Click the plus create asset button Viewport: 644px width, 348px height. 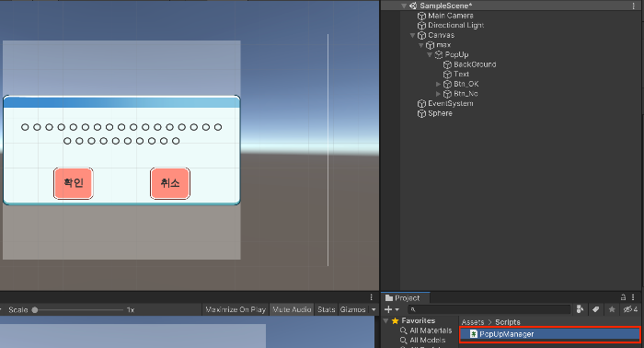point(388,309)
